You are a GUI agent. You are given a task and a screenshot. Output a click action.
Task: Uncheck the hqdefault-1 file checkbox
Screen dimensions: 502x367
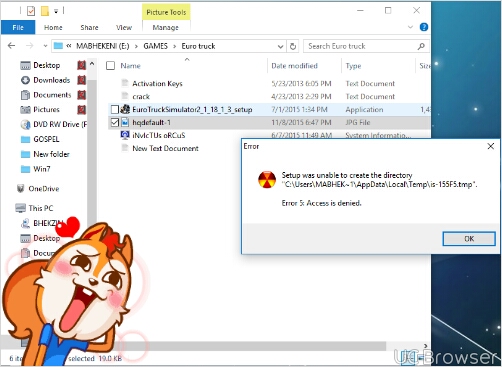click(115, 122)
